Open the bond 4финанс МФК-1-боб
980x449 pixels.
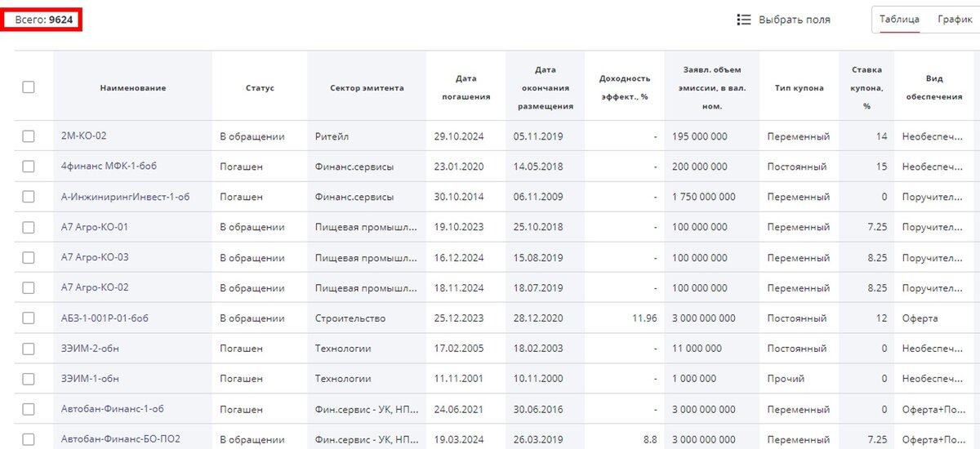109,167
